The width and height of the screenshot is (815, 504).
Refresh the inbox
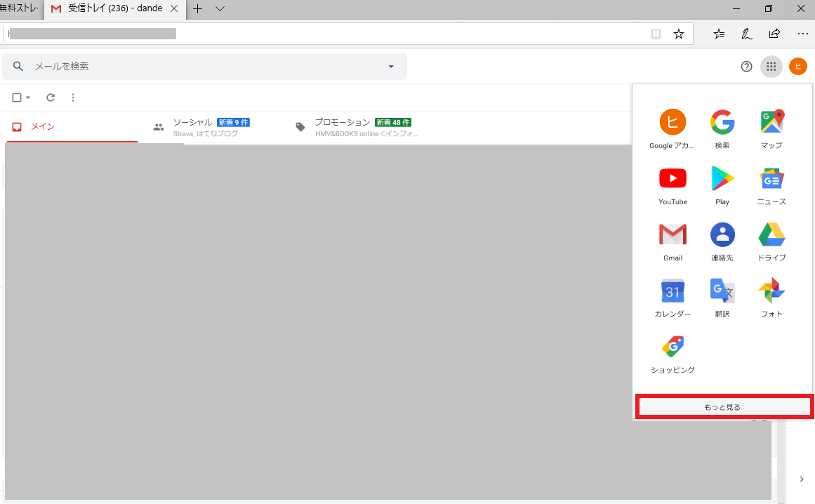pos(51,98)
